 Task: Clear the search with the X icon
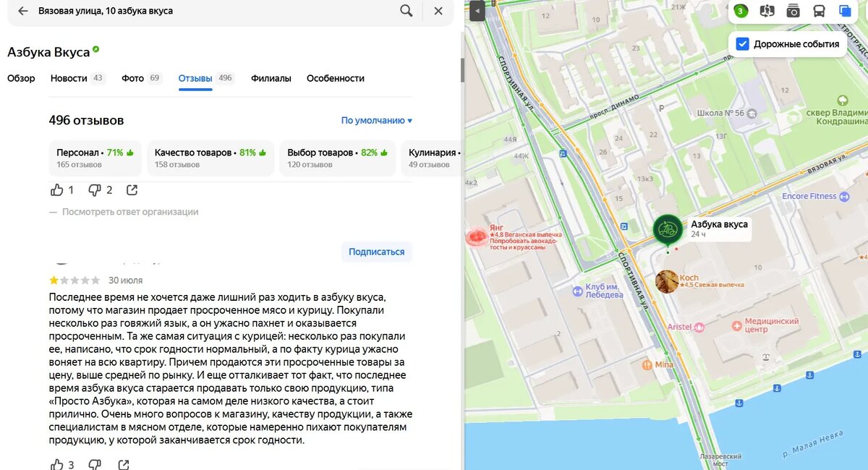tap(438, 11)
